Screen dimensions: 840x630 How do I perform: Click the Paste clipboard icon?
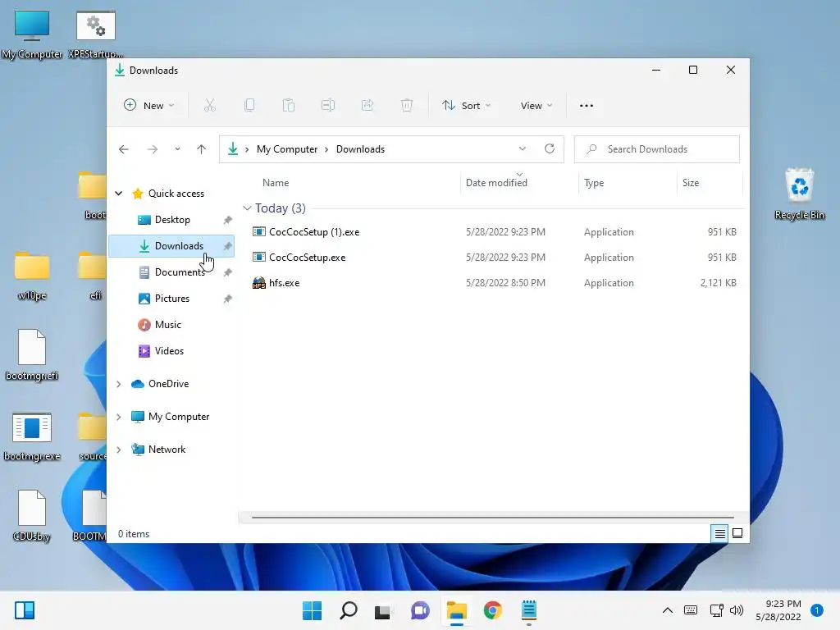point(289,106)
